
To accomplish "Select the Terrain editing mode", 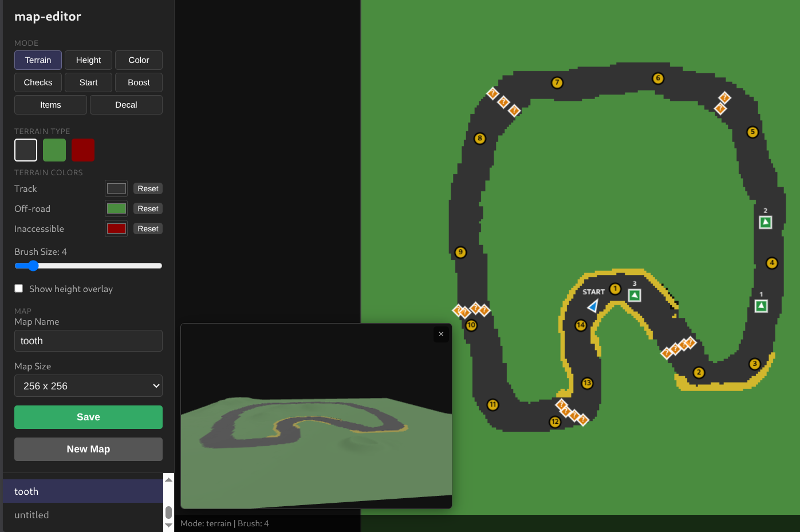I will (38, 60).
